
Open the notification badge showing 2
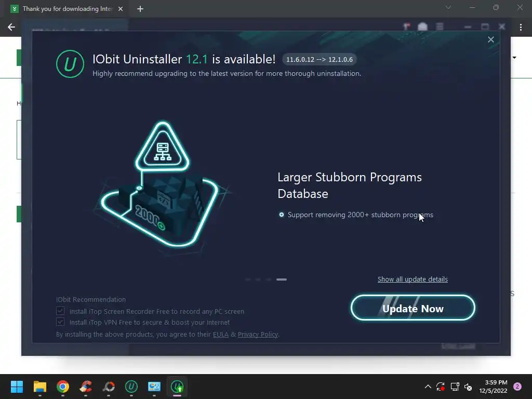pos(517,387)
